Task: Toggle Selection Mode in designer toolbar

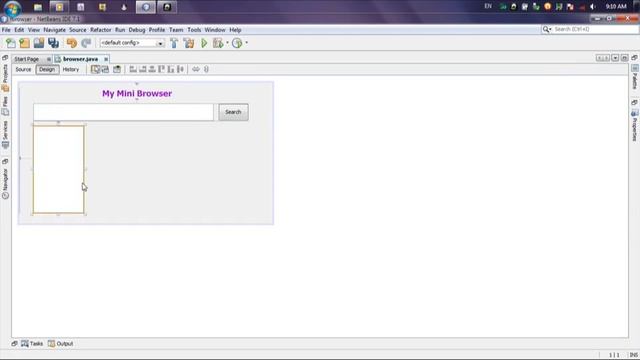Action: pyautogui.click(x=95, y=69)
